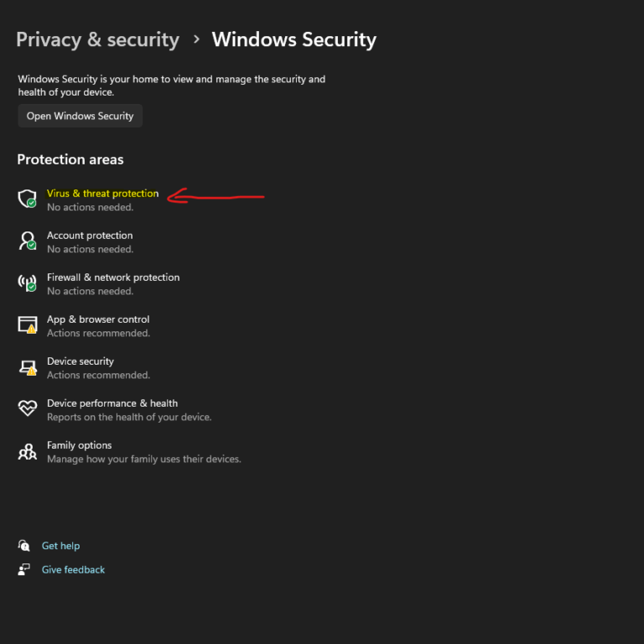644x644 pixels.
Task: Open Device performance & health
Action: (112, 403)
